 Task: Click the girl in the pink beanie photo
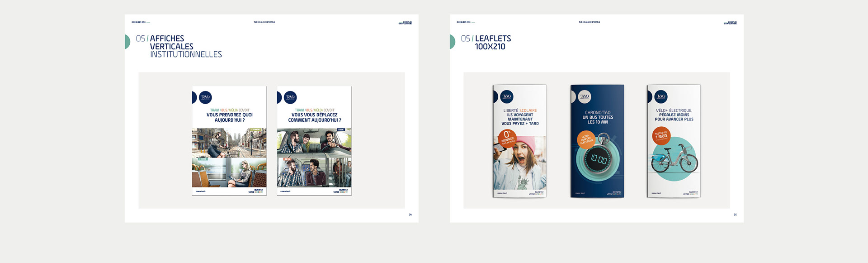[x=520, y=163]
